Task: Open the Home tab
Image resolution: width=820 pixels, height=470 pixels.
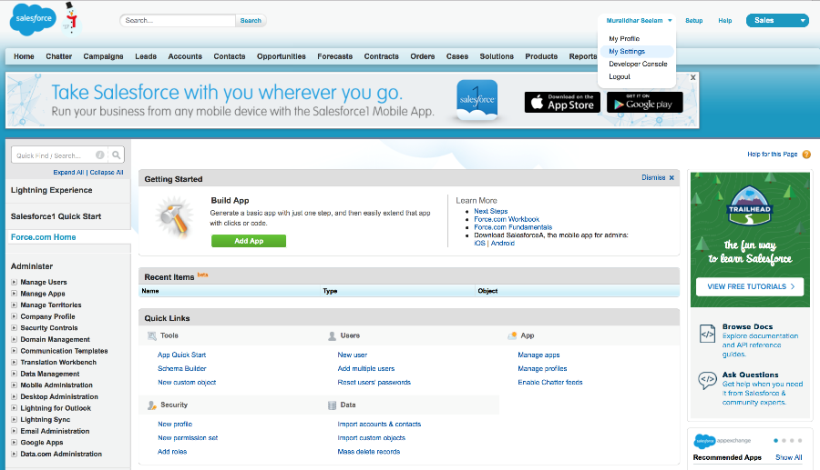Action: 24,56
